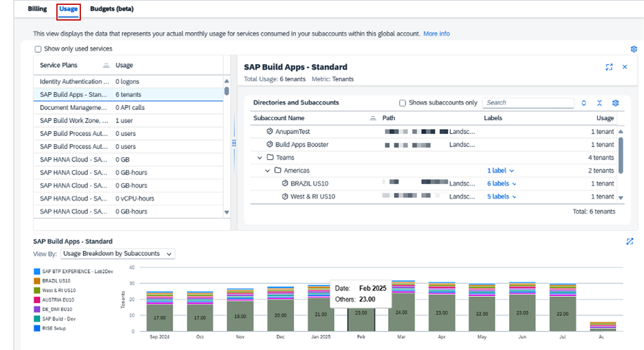Collapse the Teams directory
The width and height of the screenshot is (644, 350).
click(x=260, y=157)
